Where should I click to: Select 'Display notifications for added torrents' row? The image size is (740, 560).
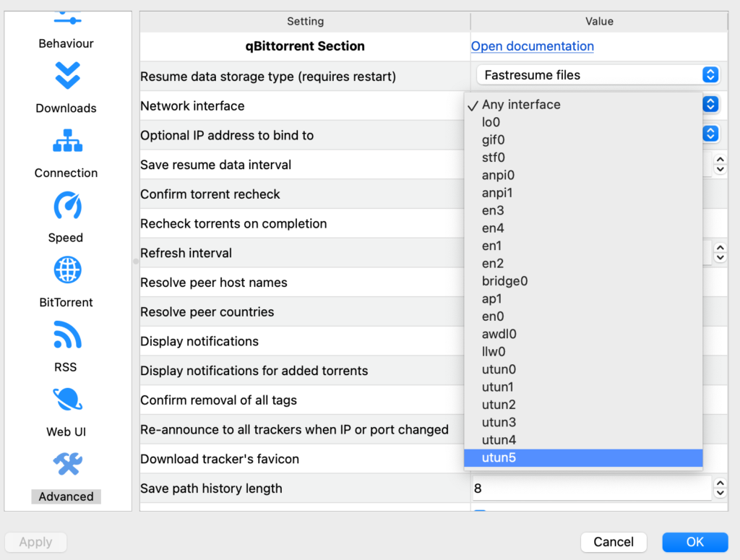point(302,371)
